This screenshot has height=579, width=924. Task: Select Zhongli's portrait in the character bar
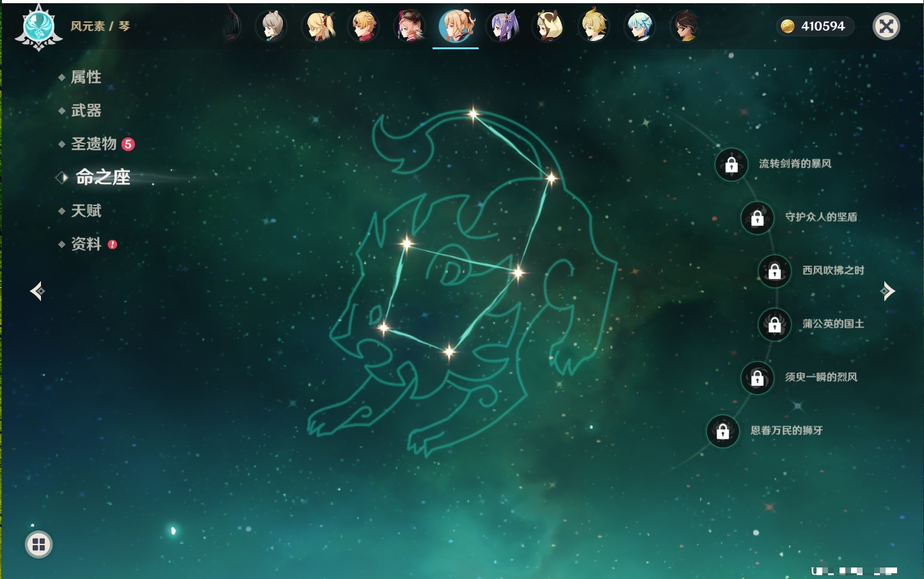click(685, 27)
